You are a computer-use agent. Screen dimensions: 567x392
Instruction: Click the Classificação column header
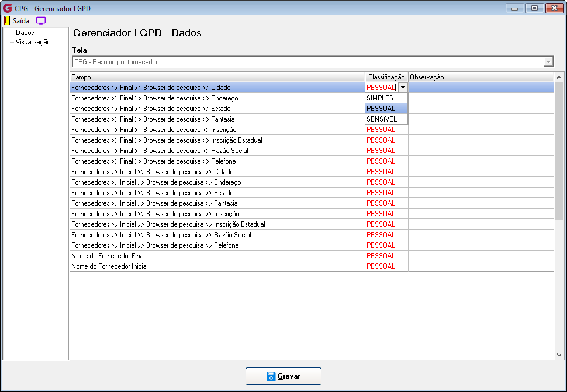coord(386,77)
